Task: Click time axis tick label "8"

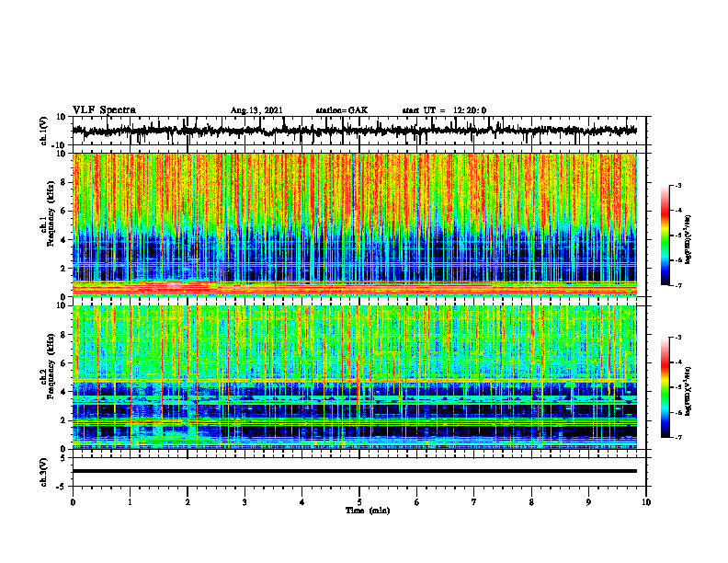Action: click(x=531, y=502)
